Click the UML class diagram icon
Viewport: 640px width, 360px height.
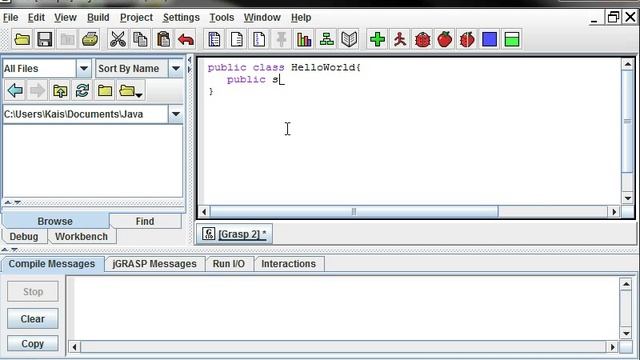tap(327, 40)
